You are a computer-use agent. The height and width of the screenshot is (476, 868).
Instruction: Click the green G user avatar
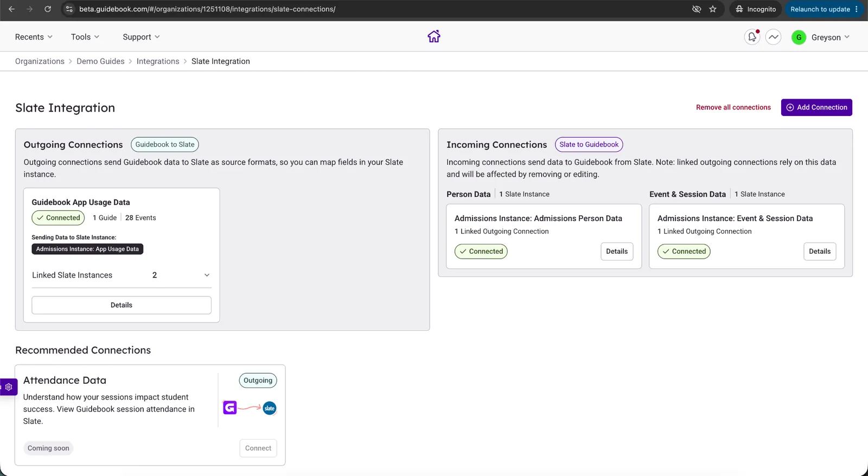pos(799,37)
